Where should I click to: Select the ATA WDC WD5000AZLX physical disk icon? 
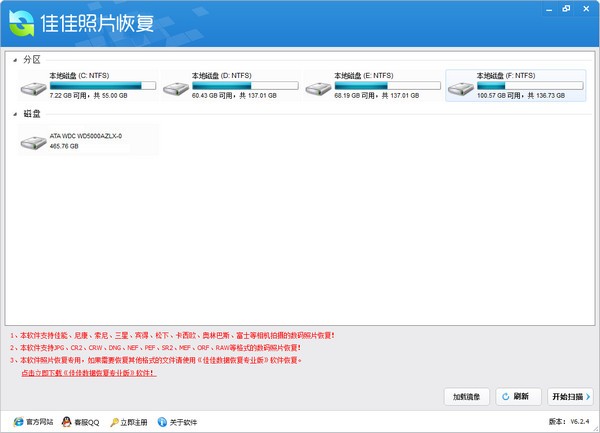coord(33,145)
